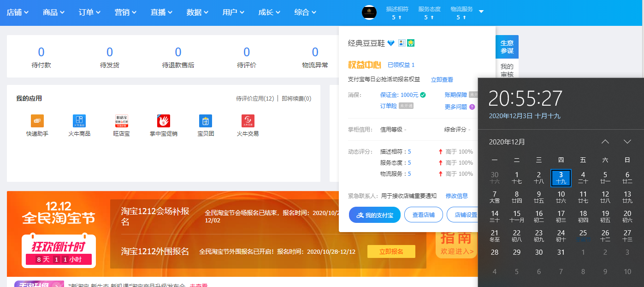Collapse the shop info panel arrow
644x287 pixels.
pyautogui.click(x=481, y=12)
